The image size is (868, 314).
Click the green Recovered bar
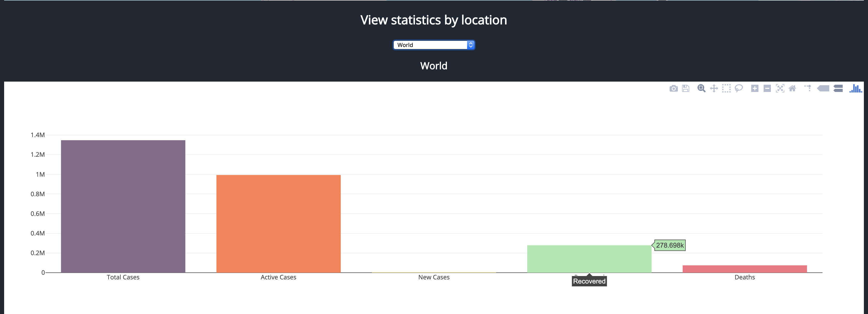589,258
